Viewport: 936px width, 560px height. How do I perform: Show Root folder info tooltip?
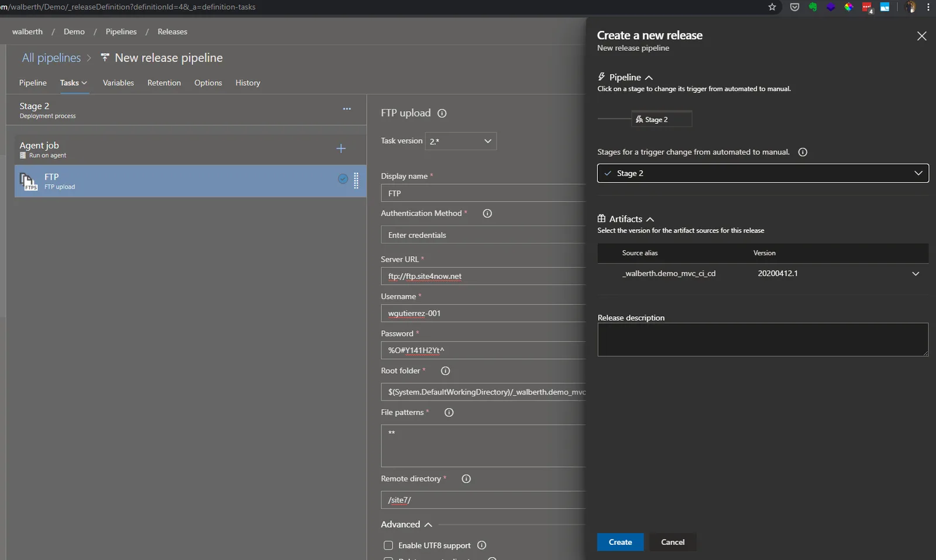click(445, 371)
